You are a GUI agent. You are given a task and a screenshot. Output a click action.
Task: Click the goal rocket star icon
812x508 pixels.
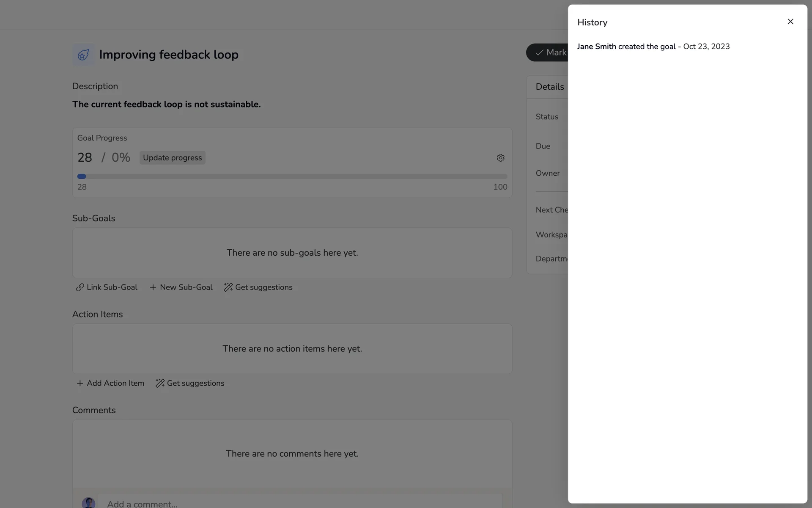(x=83, y=55)
